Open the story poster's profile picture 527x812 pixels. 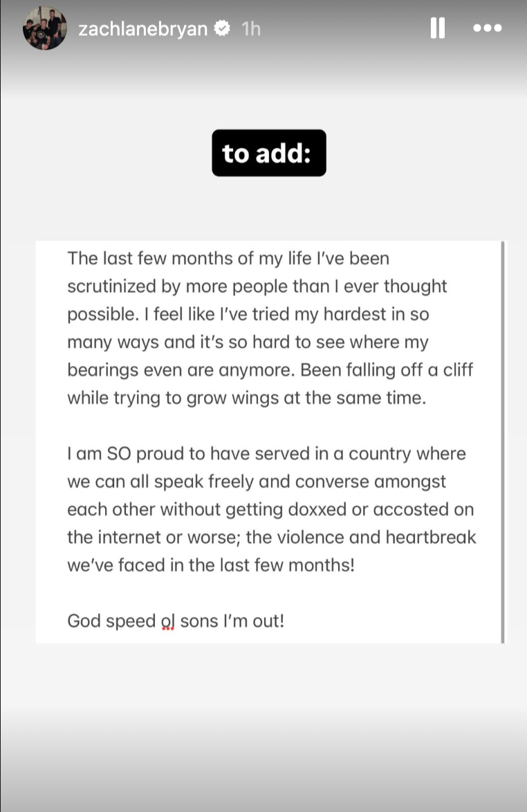click(x=45, y=28)
